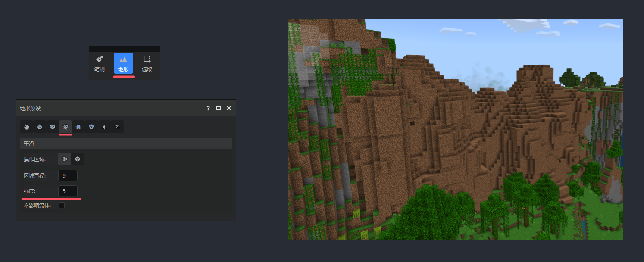The width and height of the screenshot is (644, 262).
Task: Maximize the 地形预设 panel
Action: (x=219, y=108)
